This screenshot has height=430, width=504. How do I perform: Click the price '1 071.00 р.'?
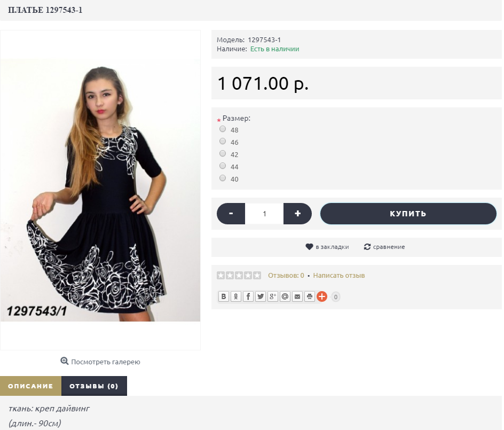263,83
